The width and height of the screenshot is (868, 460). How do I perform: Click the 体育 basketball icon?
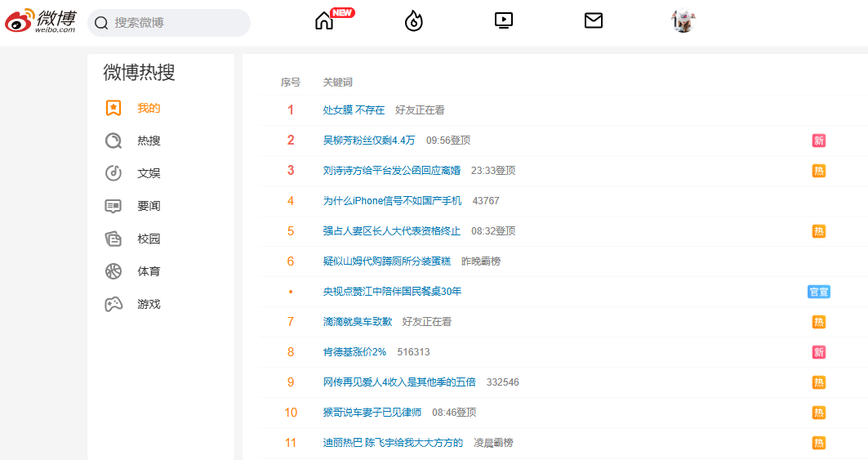(114, 271)
